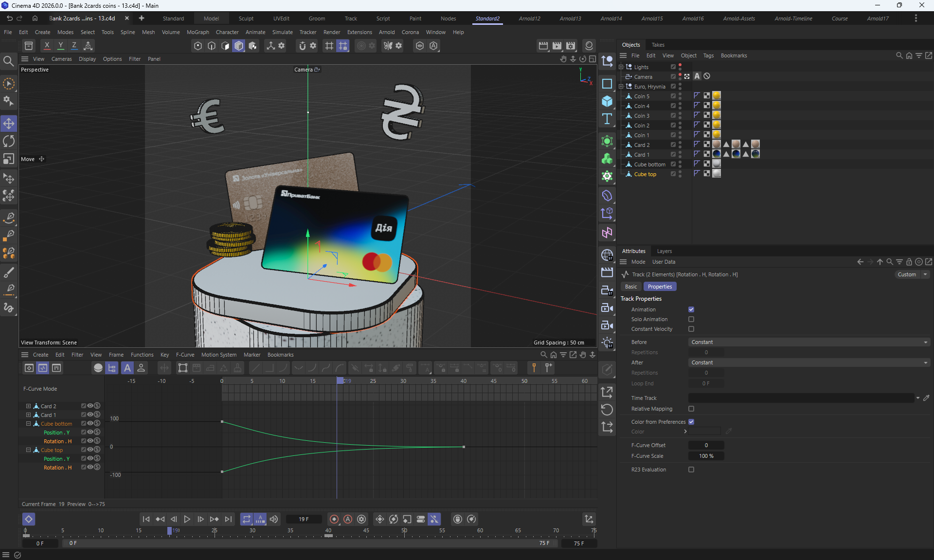The height and width of the screenshot is (560, 934).
Task: Select the Move tool in left toolbar
Action: tap(9, 124)
